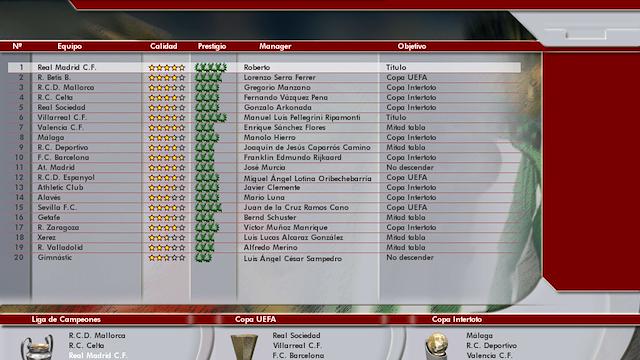Select the R.C. Celta table row
Image resolution: width=640 pixels, height=360 pixels.
point(264,98)
